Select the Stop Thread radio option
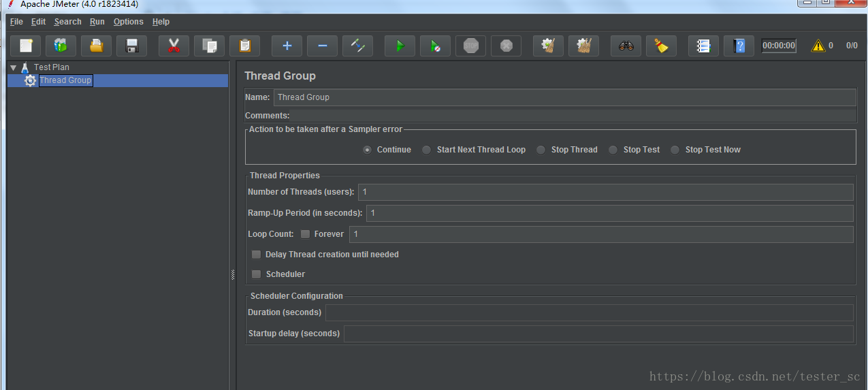The height and width of the screenshot is (390, 868). (541, 150)
